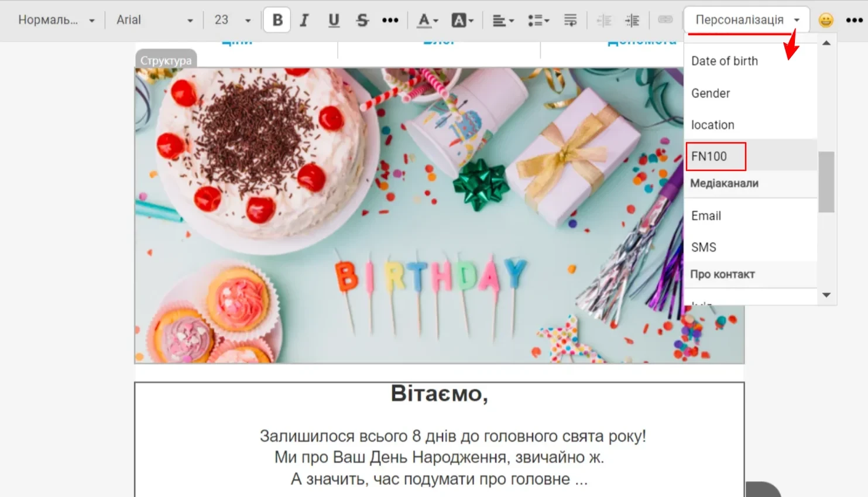This screenshot has height=497, width=868.
Task: Open the text background color picker
Action: coord(462,20)
